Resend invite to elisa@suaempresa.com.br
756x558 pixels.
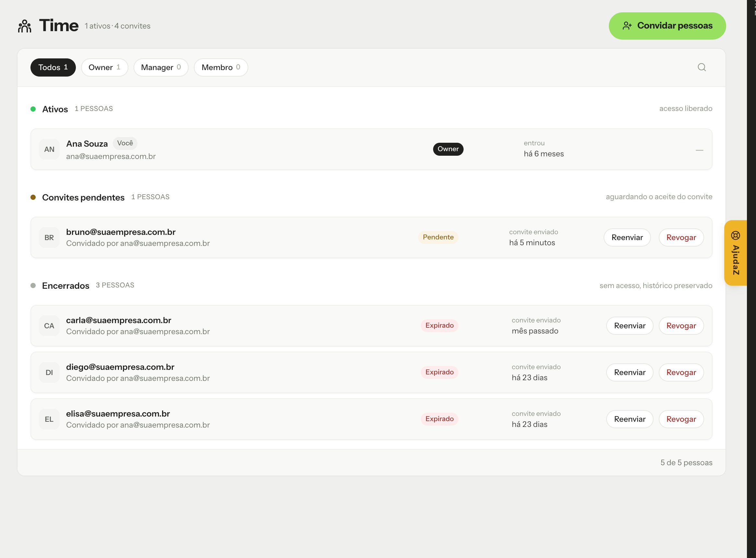tap(630, 419)
